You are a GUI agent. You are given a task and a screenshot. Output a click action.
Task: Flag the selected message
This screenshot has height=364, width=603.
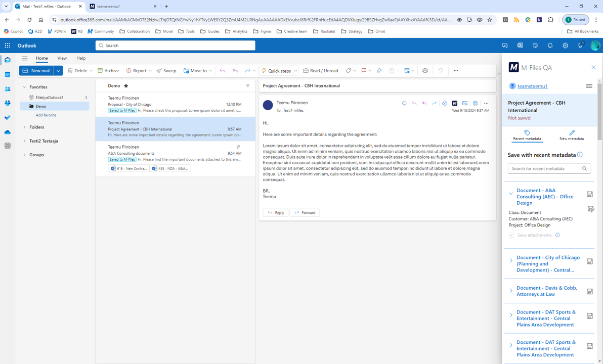click(363, 71)
